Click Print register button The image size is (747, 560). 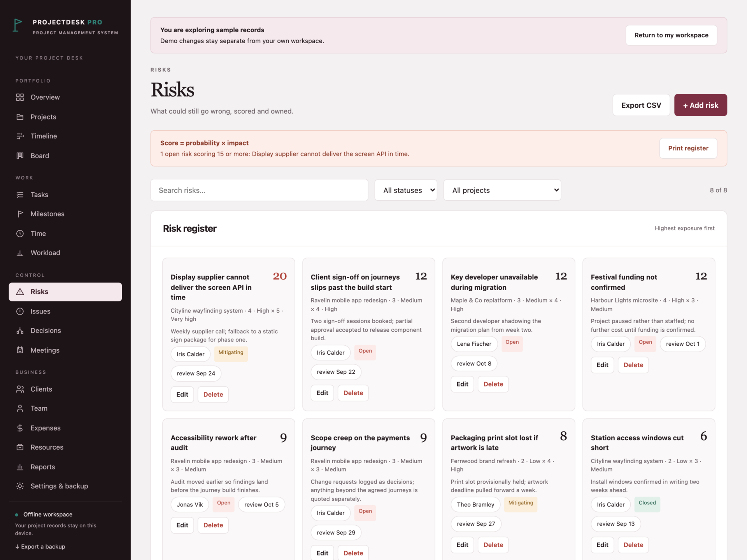point(688,148)
